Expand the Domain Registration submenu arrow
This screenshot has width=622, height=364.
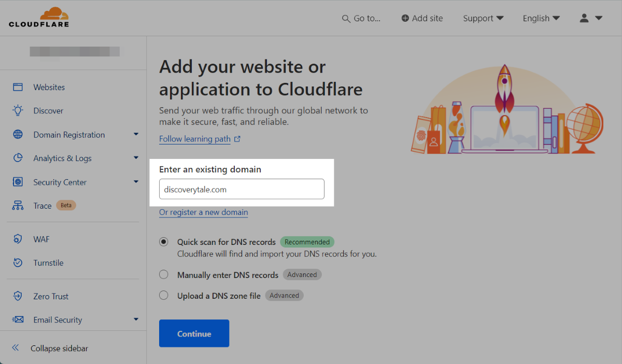136,134
